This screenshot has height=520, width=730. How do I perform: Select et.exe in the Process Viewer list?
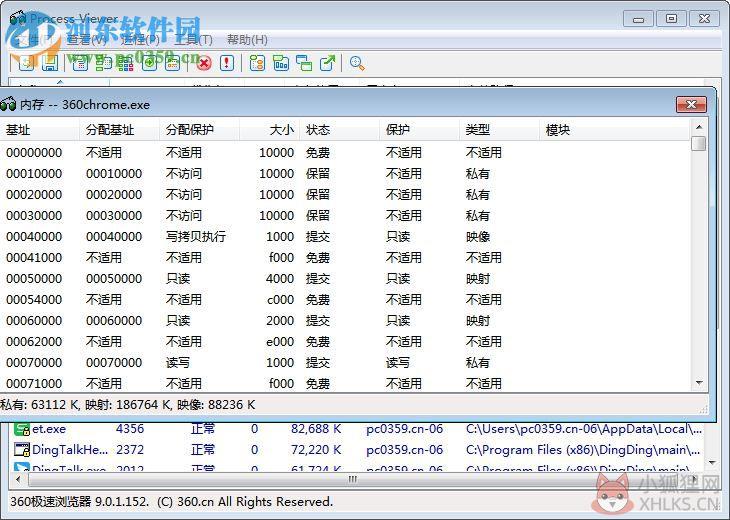[x=49, y=429]
